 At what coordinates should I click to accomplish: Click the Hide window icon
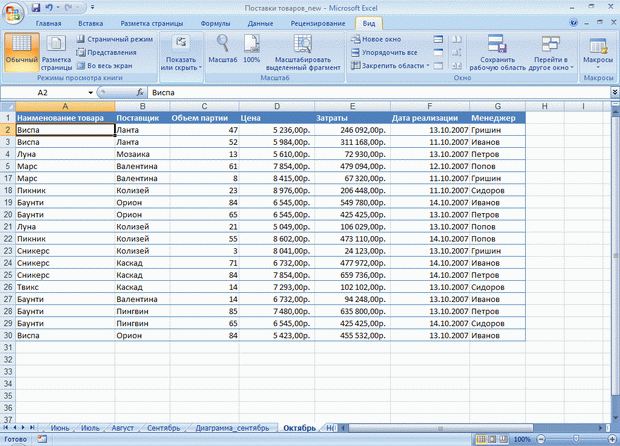(x=438, y=52)
